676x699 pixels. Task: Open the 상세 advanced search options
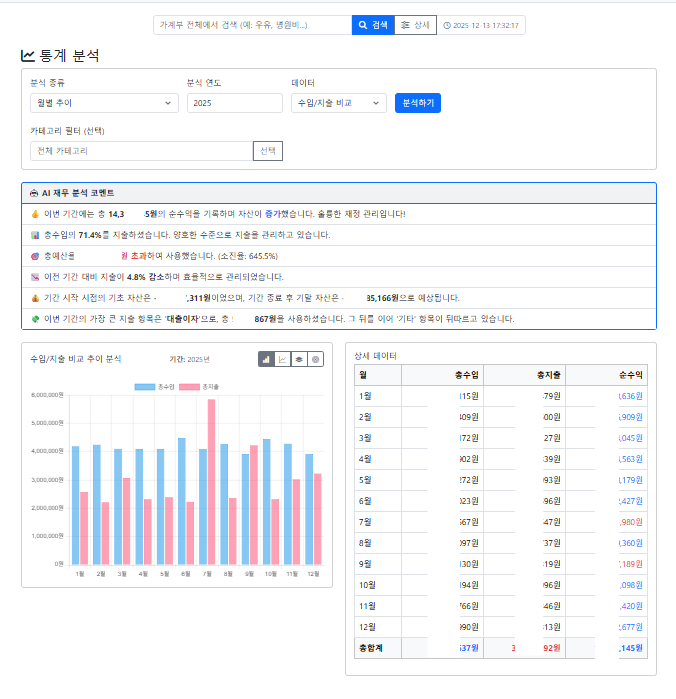pos(416,25)
